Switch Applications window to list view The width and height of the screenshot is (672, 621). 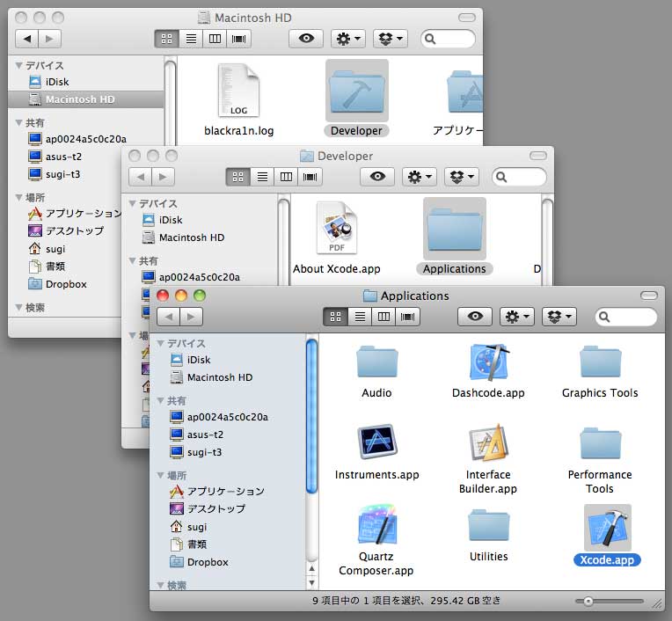pos(360,317)
